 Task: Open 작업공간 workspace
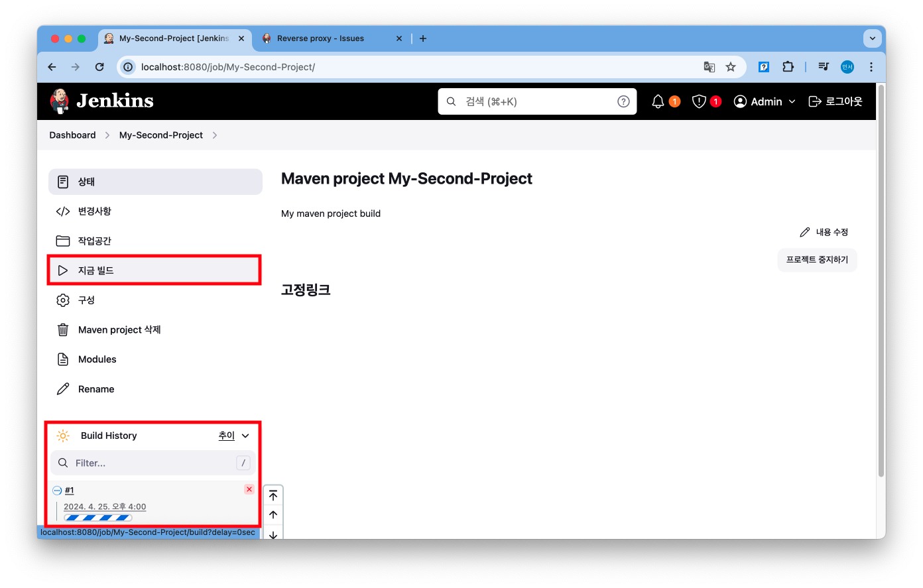[x=155, y=241]
